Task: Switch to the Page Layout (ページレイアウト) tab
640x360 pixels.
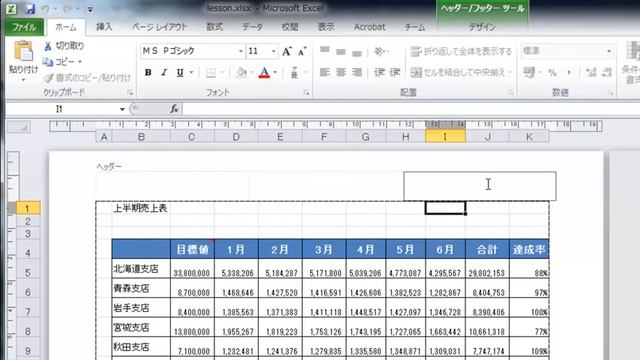Action: [160, 27]
